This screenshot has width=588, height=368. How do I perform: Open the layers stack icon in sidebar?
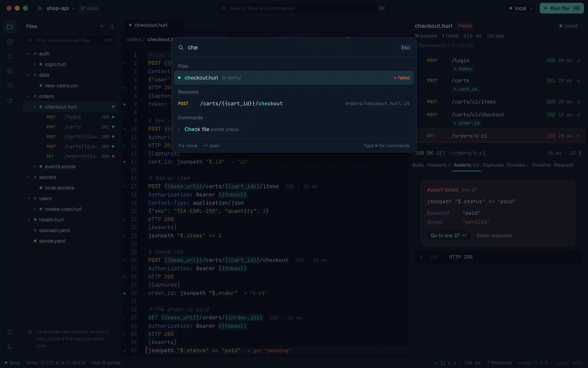(10, 71)
